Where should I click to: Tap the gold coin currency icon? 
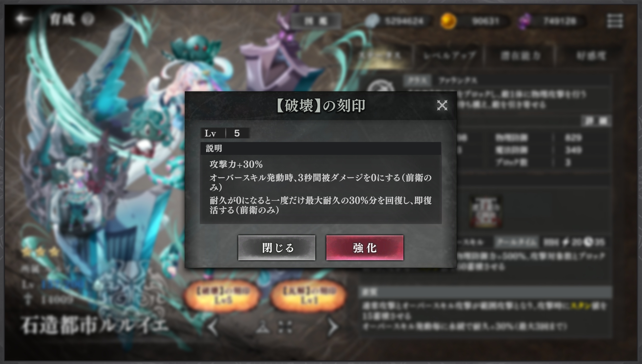coord(448,21)
